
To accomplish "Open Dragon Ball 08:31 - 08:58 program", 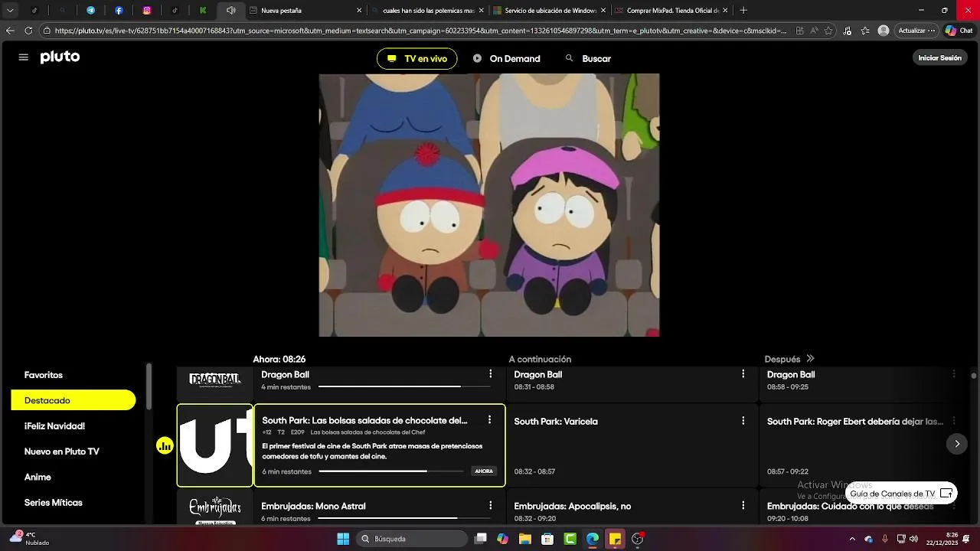I will [632, 383].
